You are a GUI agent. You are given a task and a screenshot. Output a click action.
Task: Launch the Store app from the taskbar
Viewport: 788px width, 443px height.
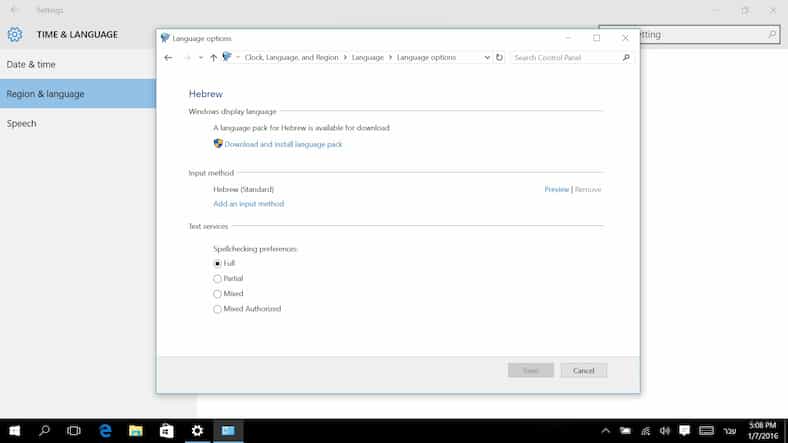167,430
